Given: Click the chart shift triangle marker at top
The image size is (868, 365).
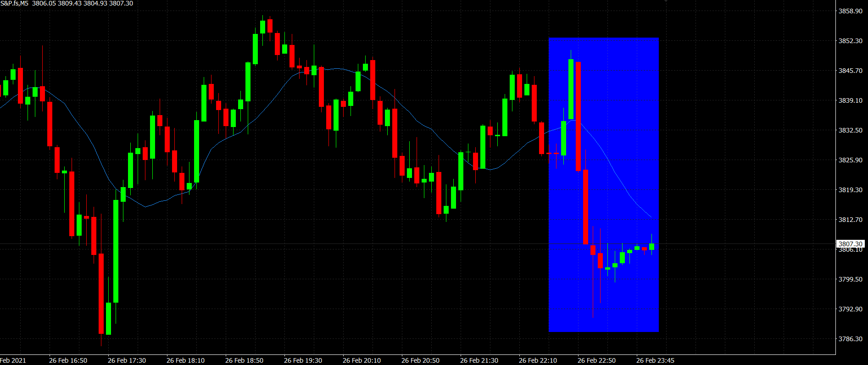Looking at the screenshot, I should click(666, 1).
